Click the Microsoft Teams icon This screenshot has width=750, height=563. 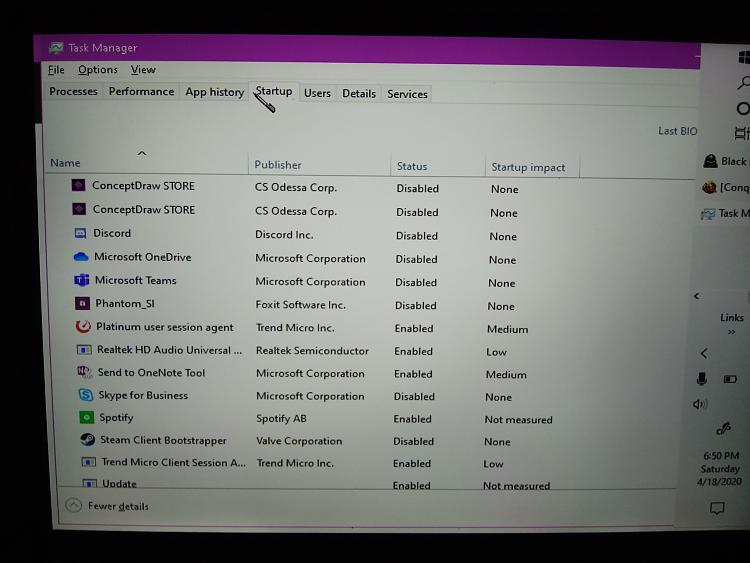pyautogui.click(x=82, y=280)
